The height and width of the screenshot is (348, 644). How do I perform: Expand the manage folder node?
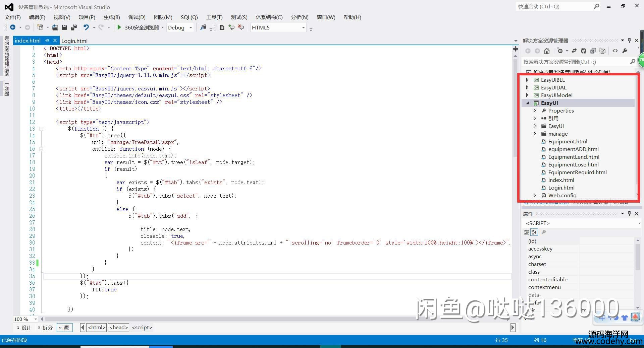tap(535, 134)
